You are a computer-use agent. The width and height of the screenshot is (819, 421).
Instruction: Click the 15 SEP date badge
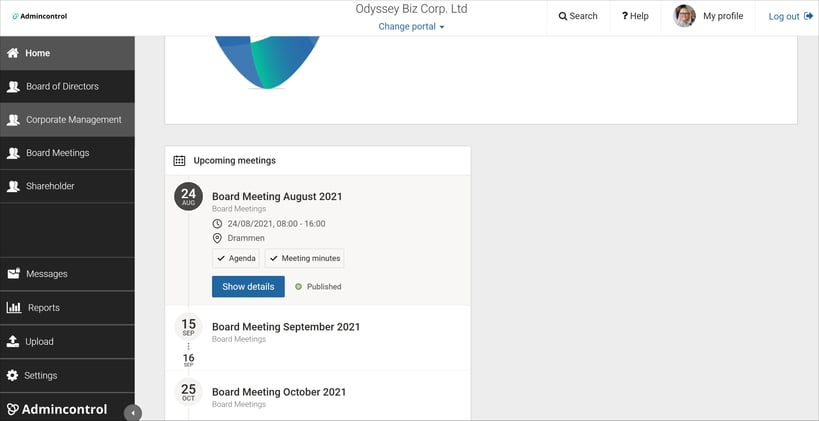pos(188,327)
